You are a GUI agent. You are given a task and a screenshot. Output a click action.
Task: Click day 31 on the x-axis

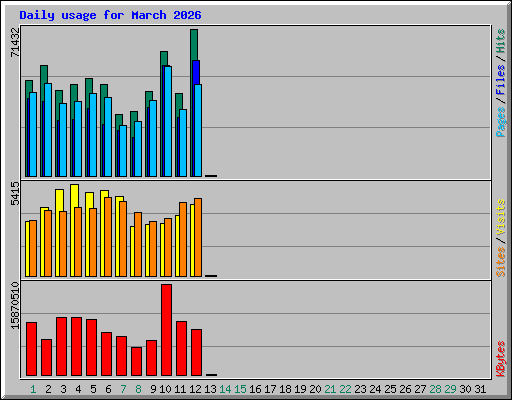point(480,389)
